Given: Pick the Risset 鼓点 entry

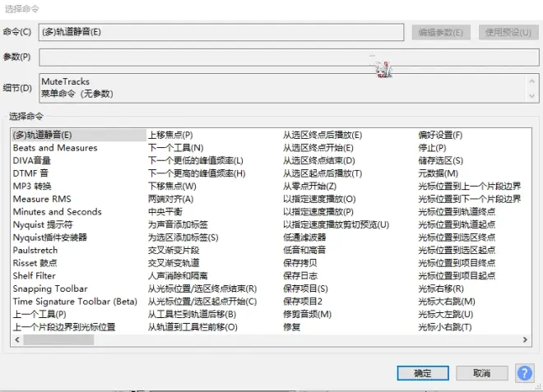Looking at the screenshot, I should click(35, 263).
